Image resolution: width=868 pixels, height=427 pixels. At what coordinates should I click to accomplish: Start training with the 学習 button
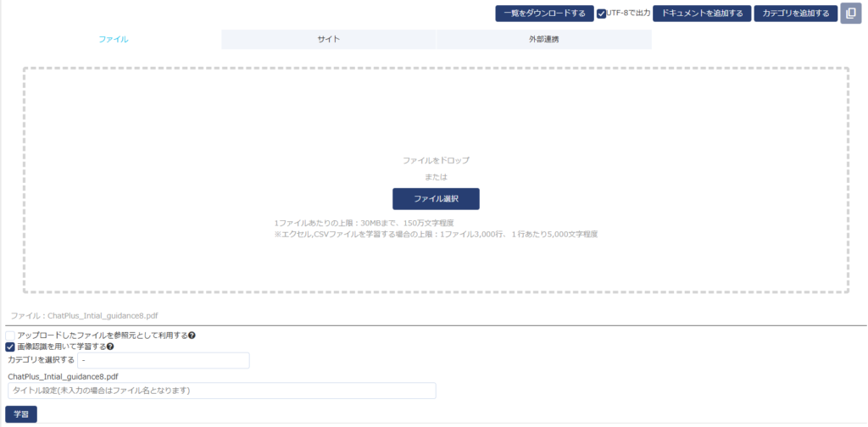click(21, 414)
